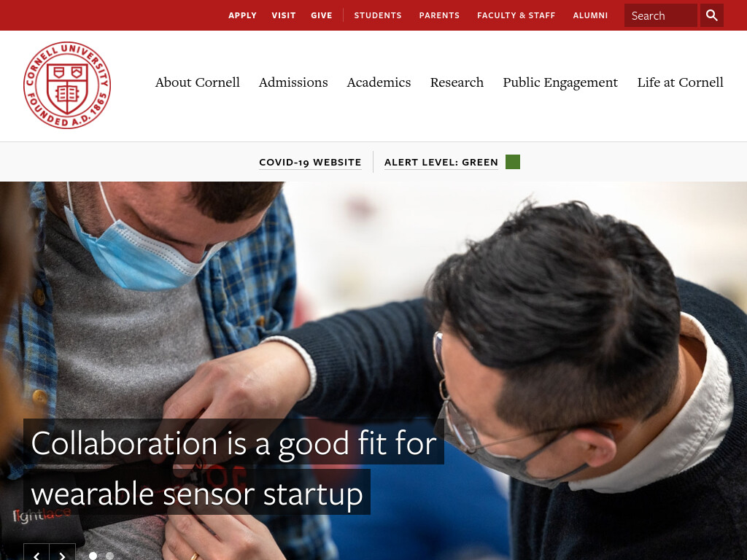This screenshot has height=560, width=747.
Task: Open the Visit link in top bar
Action: (284, 15)
